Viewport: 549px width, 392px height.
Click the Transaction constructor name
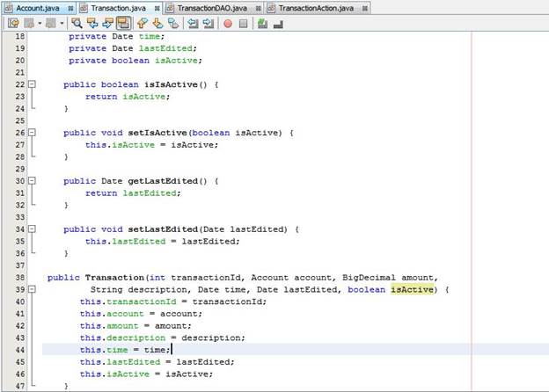[114, 278]
